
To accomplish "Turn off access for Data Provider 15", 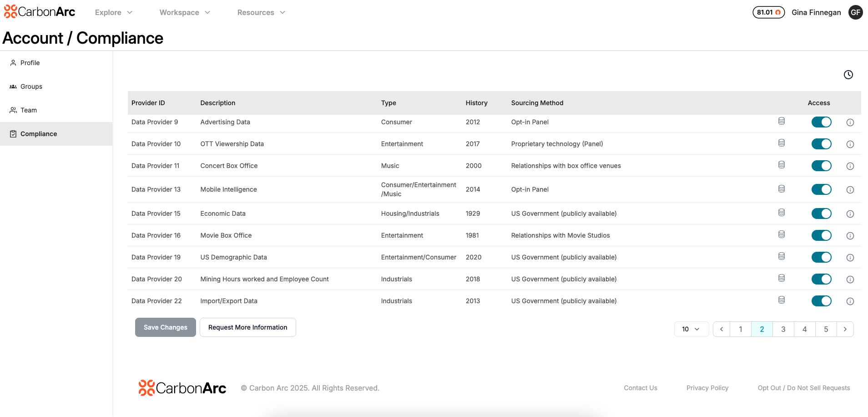I will point(821,213).
